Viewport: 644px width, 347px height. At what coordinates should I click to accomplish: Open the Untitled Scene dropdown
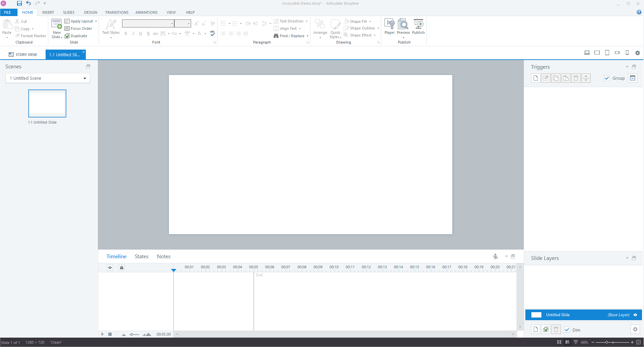pyautogui.click(x=48, y=78)
